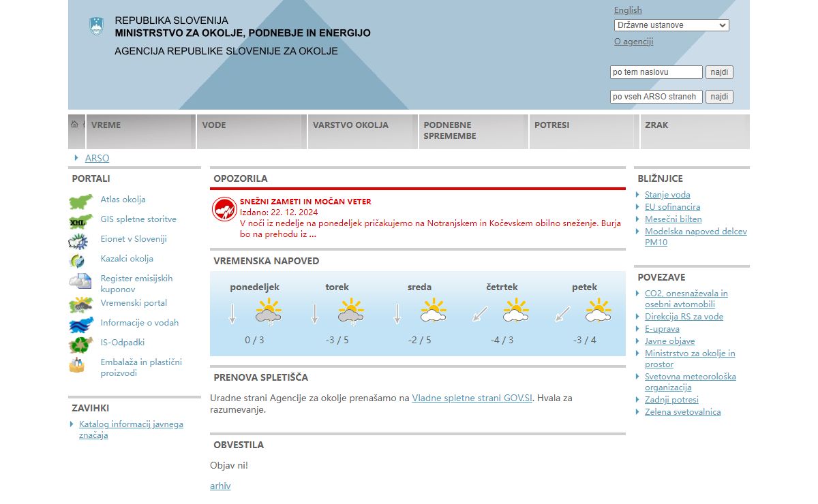The width and height of the screenshot is (818, 504).
Task: Click najdi button next to 'po tem naslovu'
Action: tap(718, 72)
